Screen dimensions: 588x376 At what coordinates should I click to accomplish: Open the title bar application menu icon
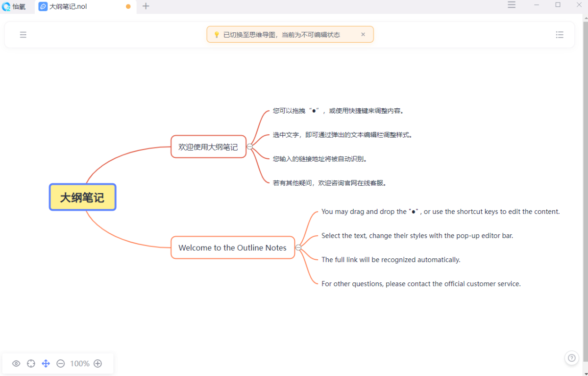click(512, 5)
